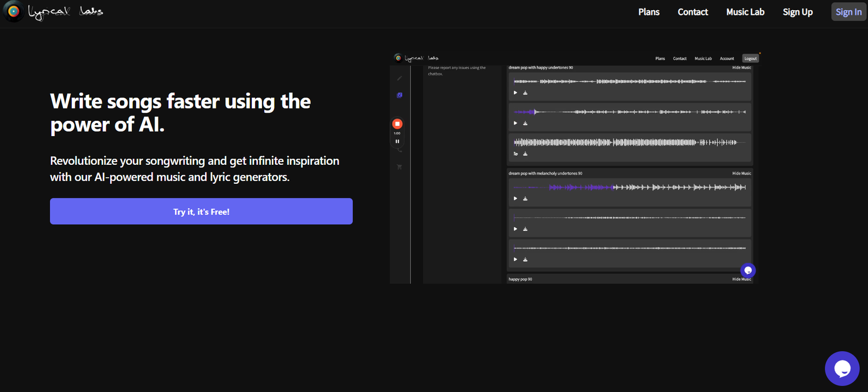Toggle Hide Music for dream pop with melancholy undertones

[x=741, y=173]
